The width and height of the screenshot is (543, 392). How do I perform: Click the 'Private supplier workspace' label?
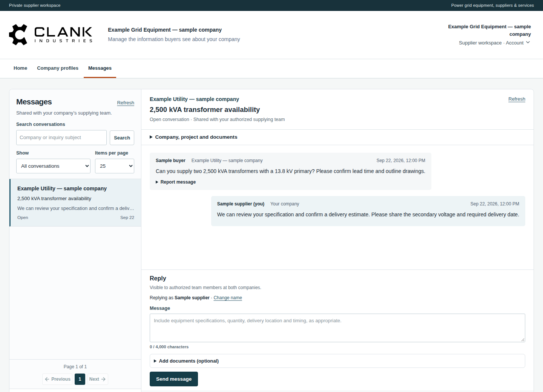point(35,5)
